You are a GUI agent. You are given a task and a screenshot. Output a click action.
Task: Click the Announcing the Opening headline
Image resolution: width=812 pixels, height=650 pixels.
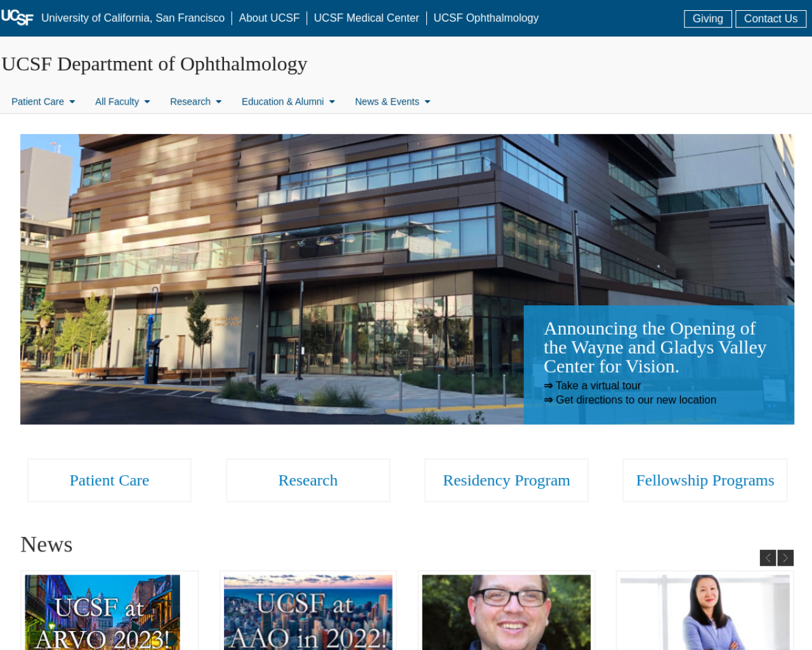click(x=655, y=347)
